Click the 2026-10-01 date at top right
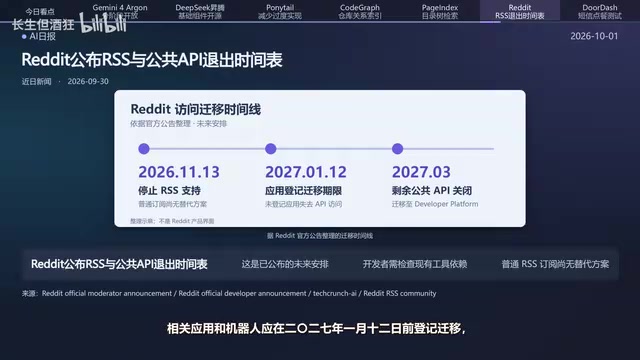The height and width of the screenshot is (360, 640). click(594, 36)
